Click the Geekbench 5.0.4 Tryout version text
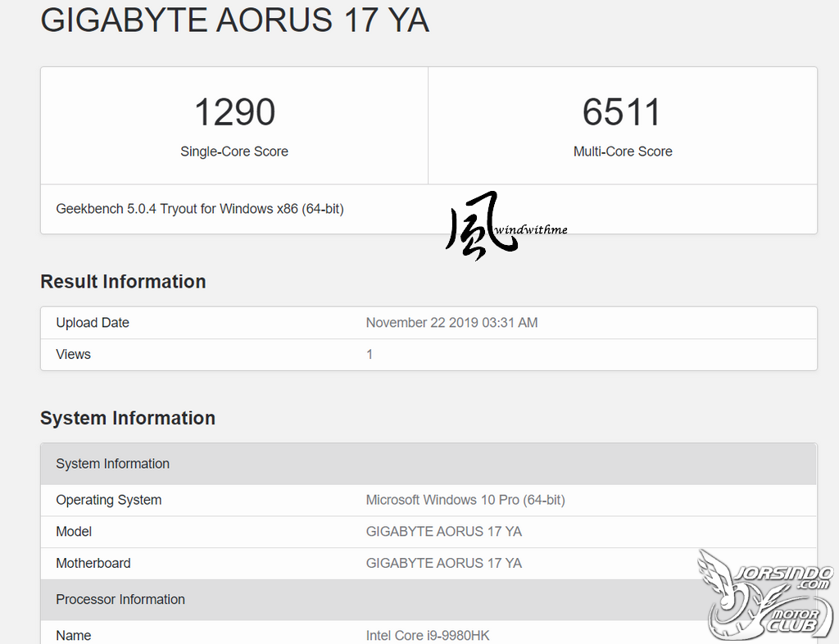The height and width of the screenshot is (644, 839). [200, 209]
